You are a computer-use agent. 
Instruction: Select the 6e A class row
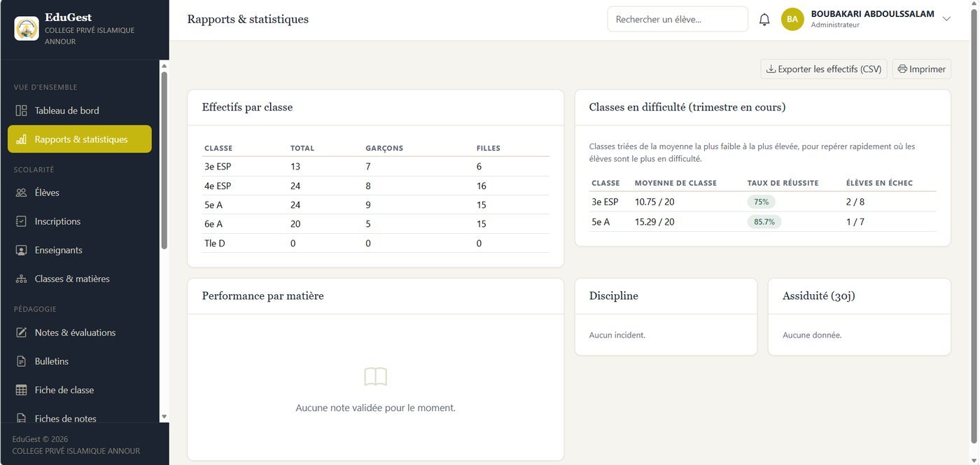coord(376,224)
